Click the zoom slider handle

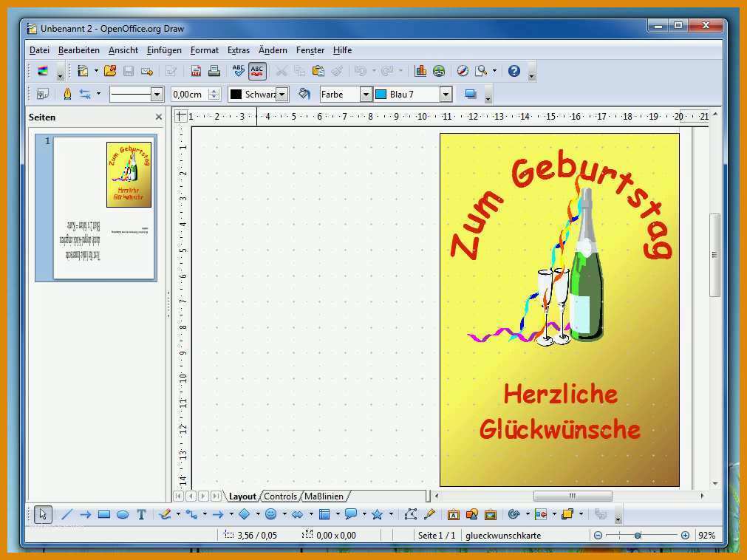coord(638,535)
